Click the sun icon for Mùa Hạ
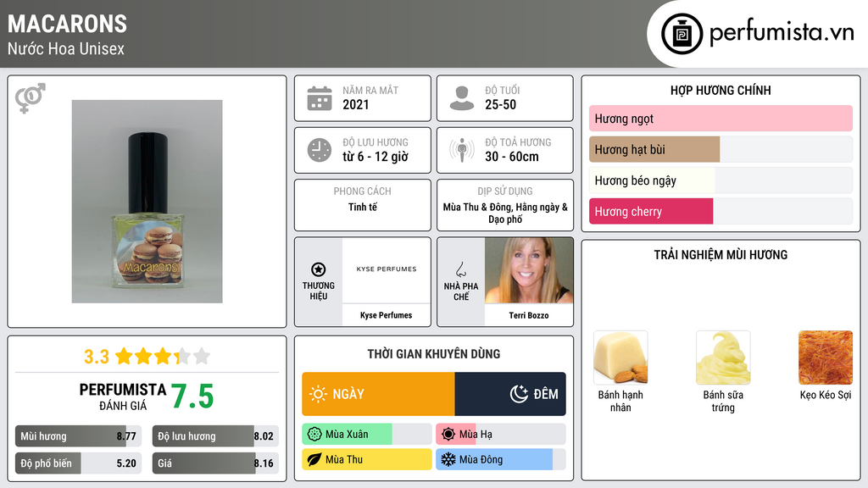868x488 pixels. click(448, 435)
